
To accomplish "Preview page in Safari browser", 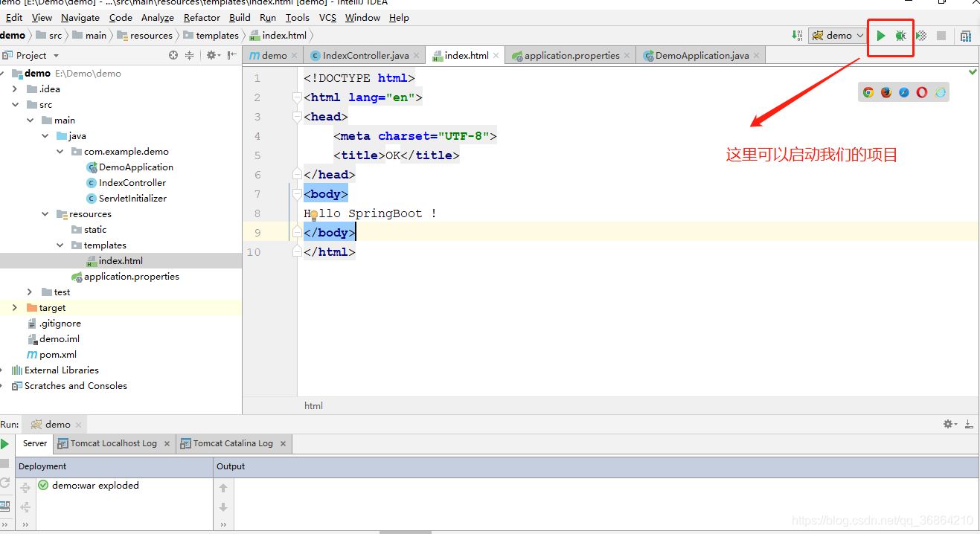I will point(903,92).
